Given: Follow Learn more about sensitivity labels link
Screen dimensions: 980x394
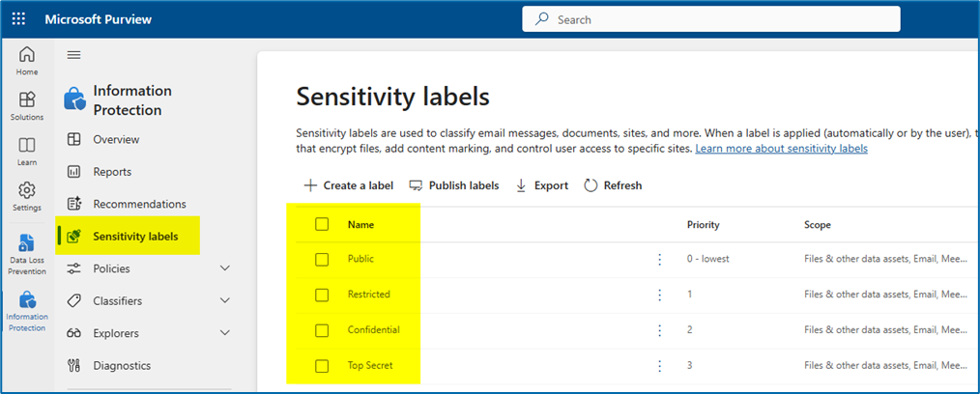Looking at the screenshot, I should pyautogui.click(x=781, y=149).
